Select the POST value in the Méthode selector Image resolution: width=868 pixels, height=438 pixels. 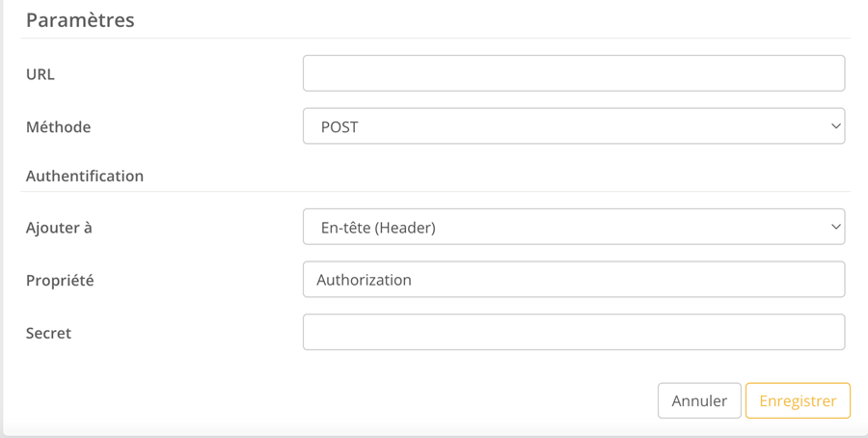[x=339, y=127]
